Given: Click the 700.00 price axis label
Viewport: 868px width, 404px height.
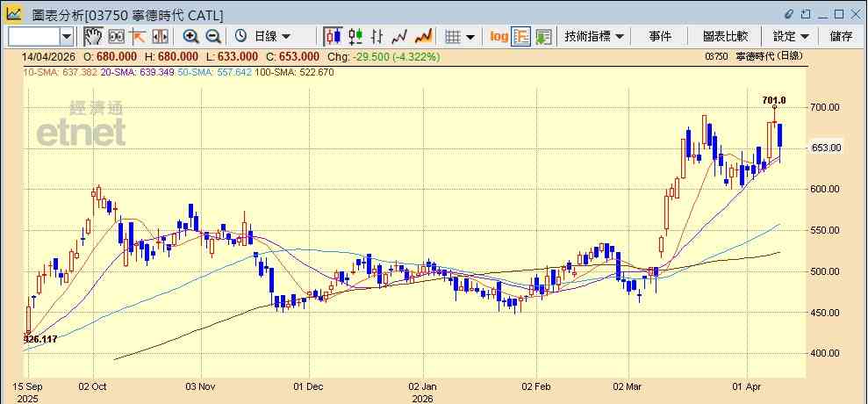Looking at the screenshot, I should 826,107.
